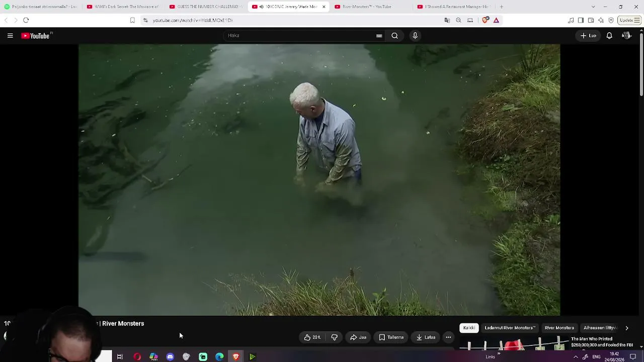The height and width of the screenshot is (362, 644).
Task: Click the video player to pause
Action: [x=319, y=179]
